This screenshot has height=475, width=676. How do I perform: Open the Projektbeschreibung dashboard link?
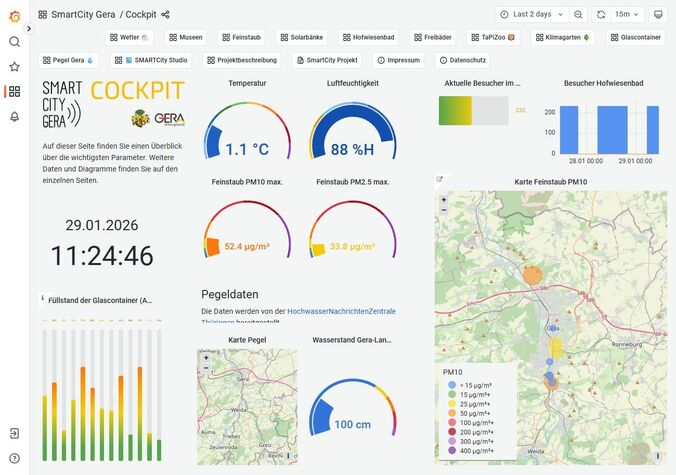pyautogui.click(x=242, y=60)
